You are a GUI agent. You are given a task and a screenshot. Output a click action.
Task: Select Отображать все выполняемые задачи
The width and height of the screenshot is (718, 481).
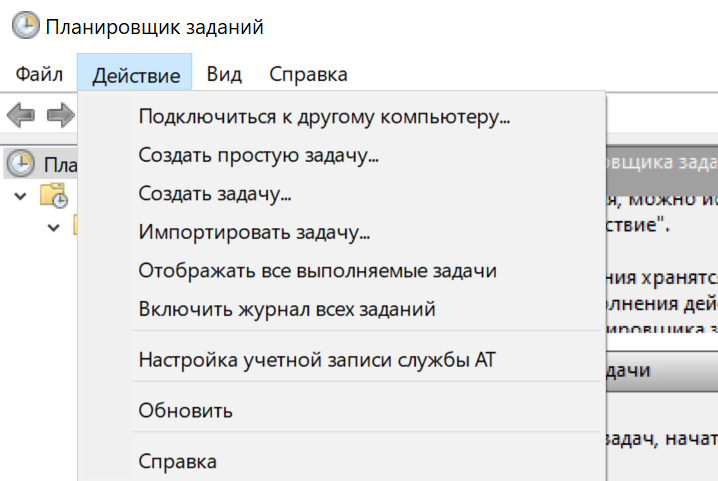click(317, 271)
